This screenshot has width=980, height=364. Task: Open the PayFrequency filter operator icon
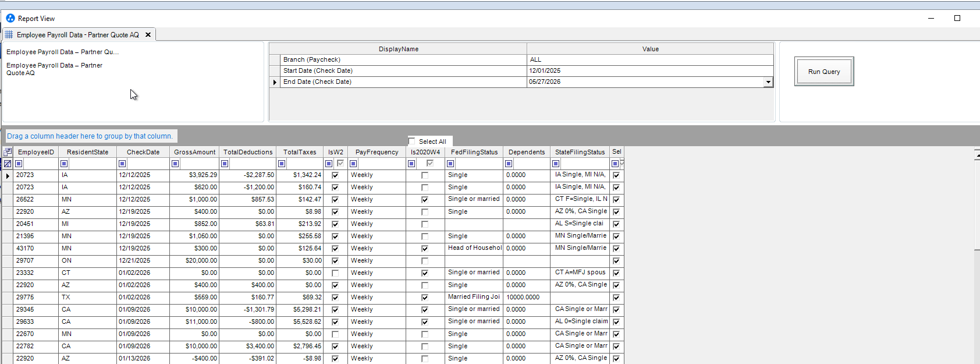tap(353, 164)
